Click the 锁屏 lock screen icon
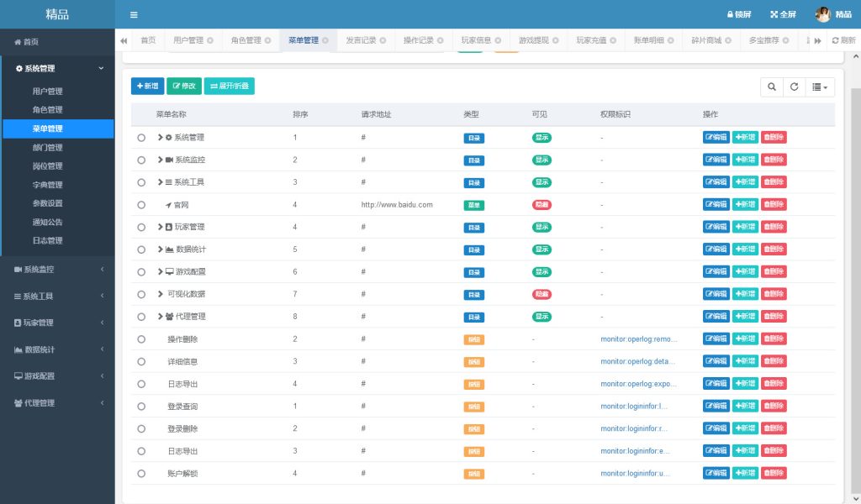The height and width of the screenshot is (504, 861). (731, 14)
